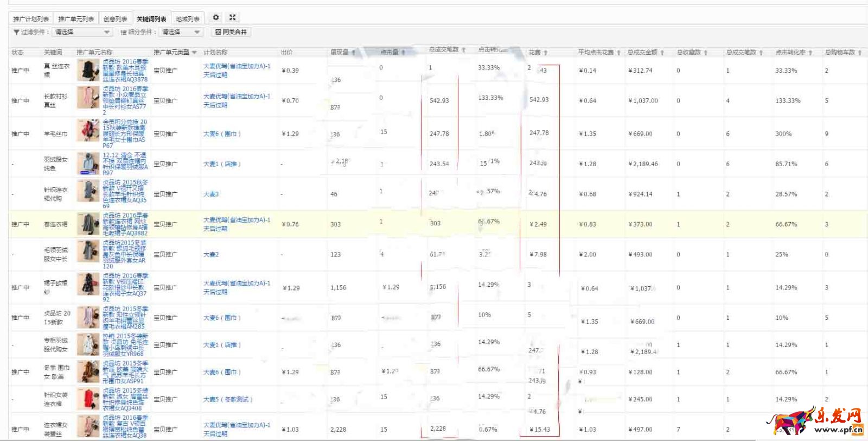Open the 过滤条件 dropdown

[82, 32]
